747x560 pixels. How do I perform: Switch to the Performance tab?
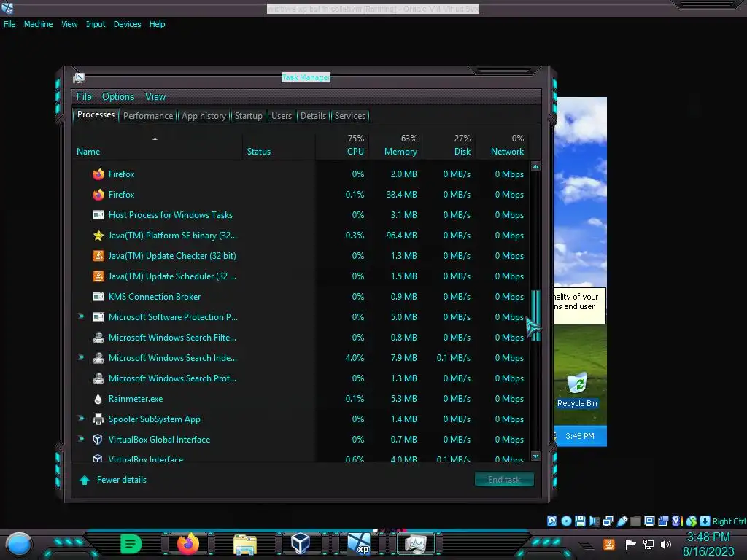pos(148,116)
